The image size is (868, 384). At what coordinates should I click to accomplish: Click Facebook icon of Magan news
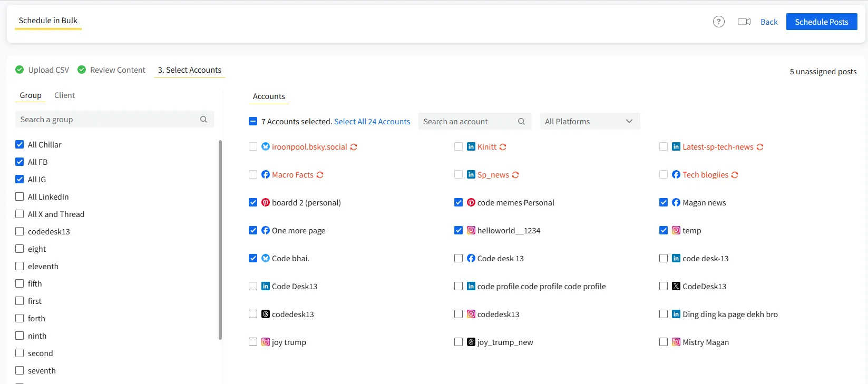point(676,202)
